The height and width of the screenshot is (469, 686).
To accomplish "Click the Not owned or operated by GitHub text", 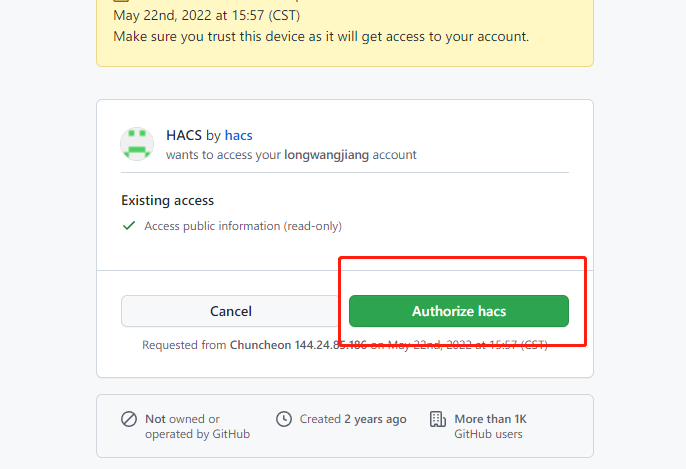I will [x=183, y=426].
